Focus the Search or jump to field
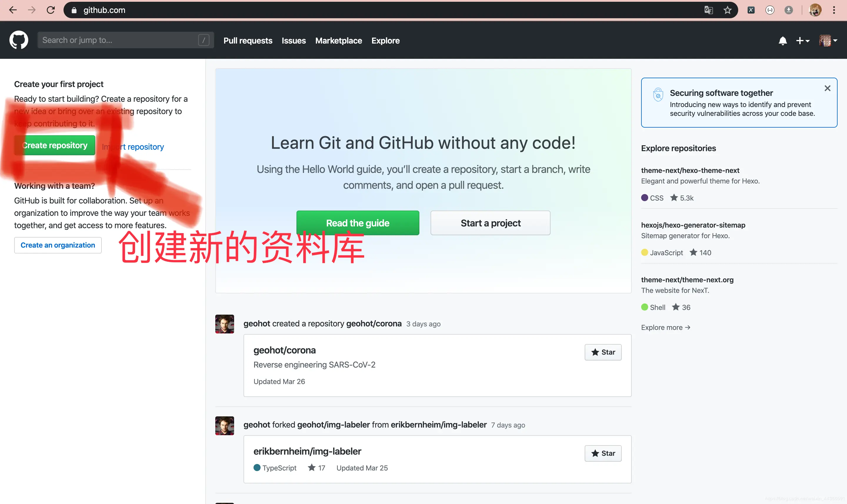Image resolution: width=847 pixels, height=504 pixels. [119, 40]
